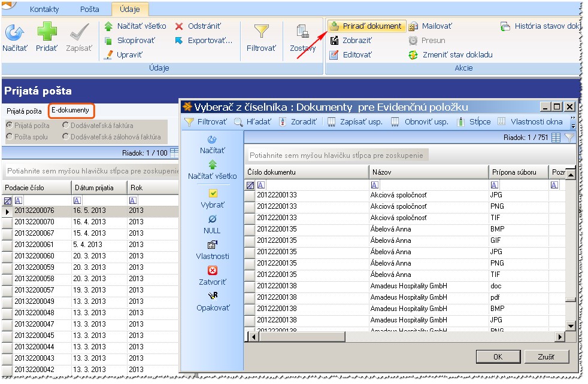This screenshot has height=384, width=588.
Task: Select the Ábelová Anna GIF row
Action: (x=405, y=240)
